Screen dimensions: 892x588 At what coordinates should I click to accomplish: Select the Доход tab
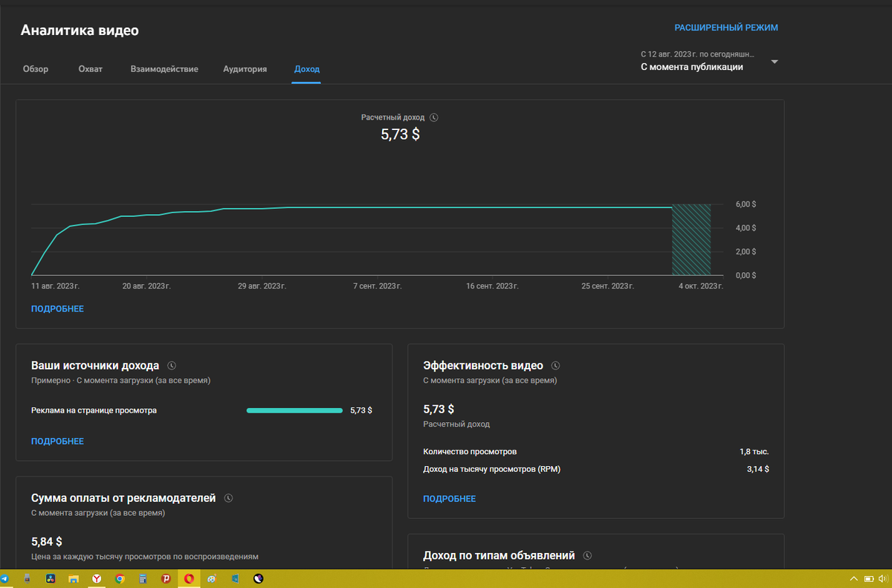(307, 69)
